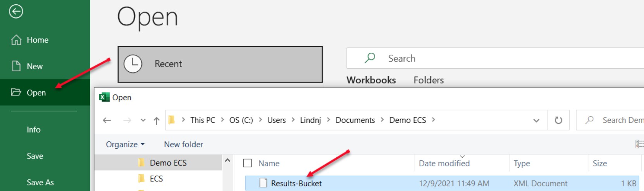Focus the backstage Search field

[495, 58]
